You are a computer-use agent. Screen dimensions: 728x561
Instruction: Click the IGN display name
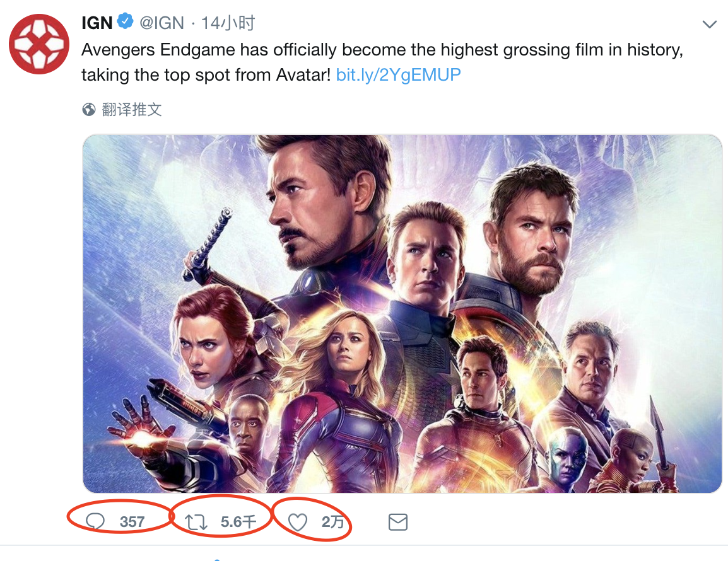click(97, 23)
